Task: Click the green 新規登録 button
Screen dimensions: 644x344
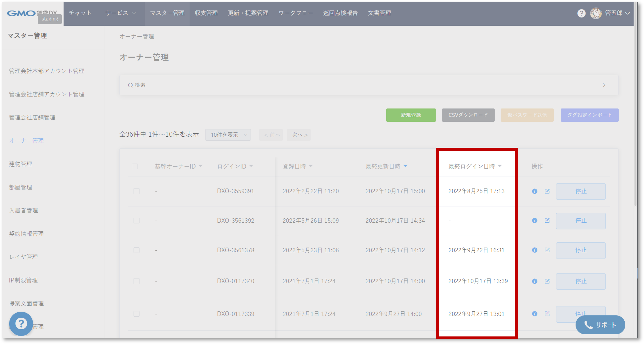Action: coord(411,115)
